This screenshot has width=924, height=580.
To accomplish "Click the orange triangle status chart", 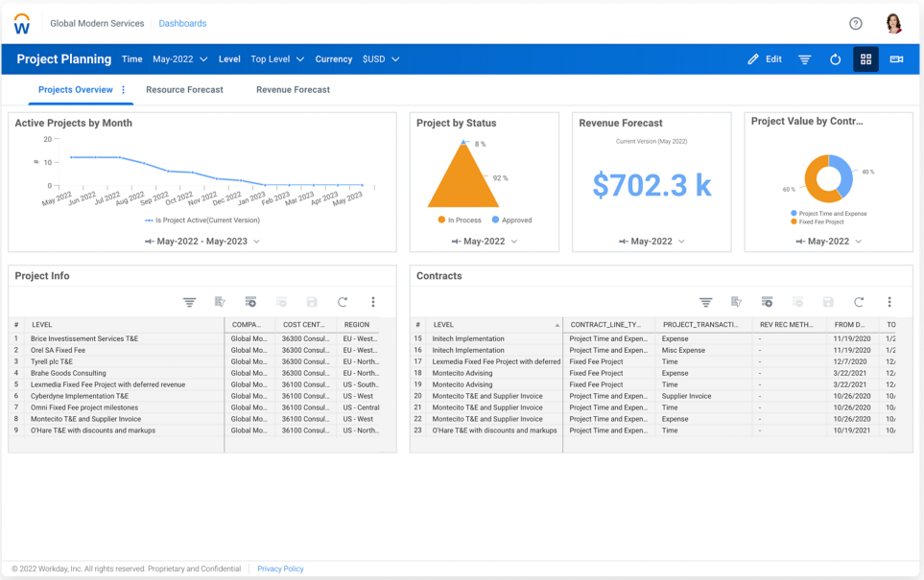I will pyautogui.click(x=463, y=182).
